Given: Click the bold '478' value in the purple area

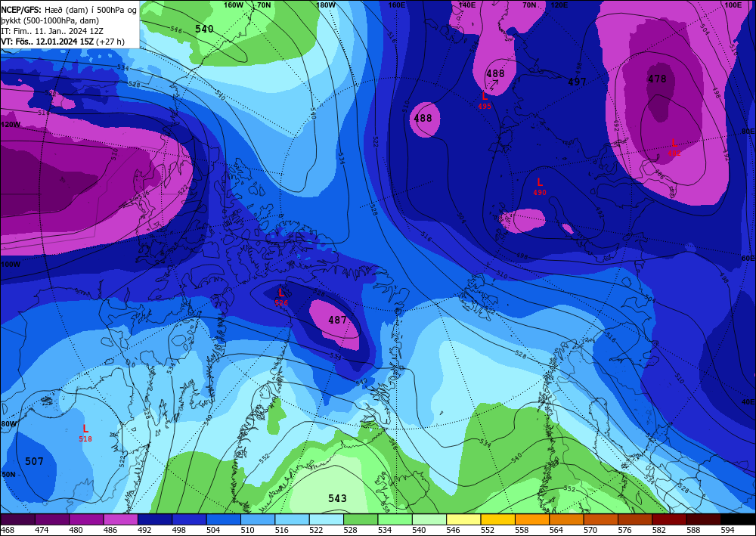Looking at the screenshot, I should point(657,79).
